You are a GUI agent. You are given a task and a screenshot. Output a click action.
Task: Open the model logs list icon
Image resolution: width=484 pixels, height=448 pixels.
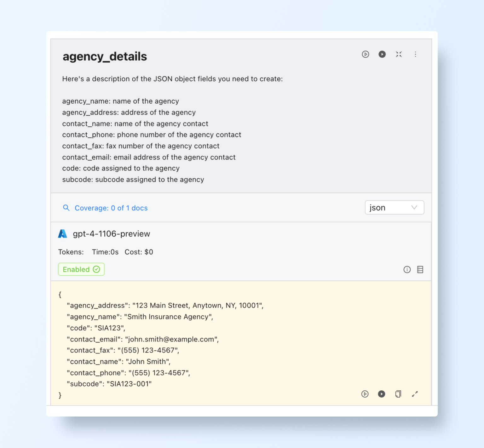pyautogui.click(x=420, y=269)
